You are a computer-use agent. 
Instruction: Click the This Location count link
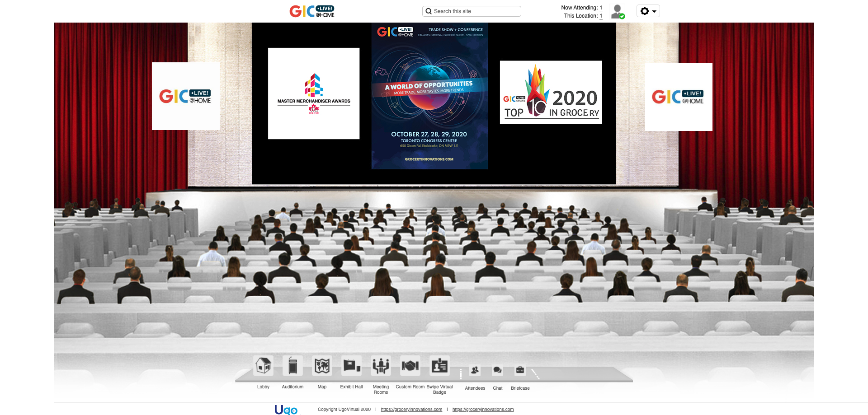point(601,16)
